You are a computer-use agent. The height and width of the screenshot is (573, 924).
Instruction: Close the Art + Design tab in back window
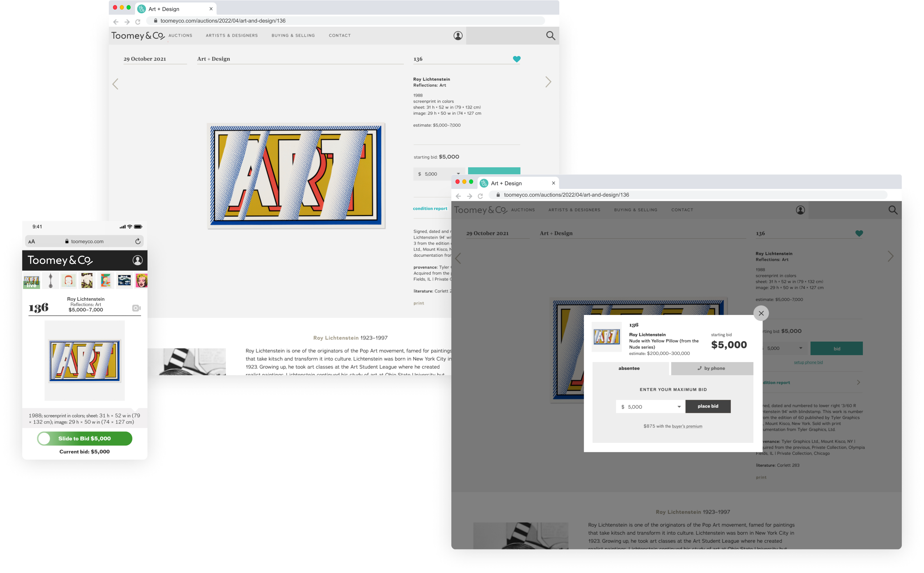coord(211,9)
